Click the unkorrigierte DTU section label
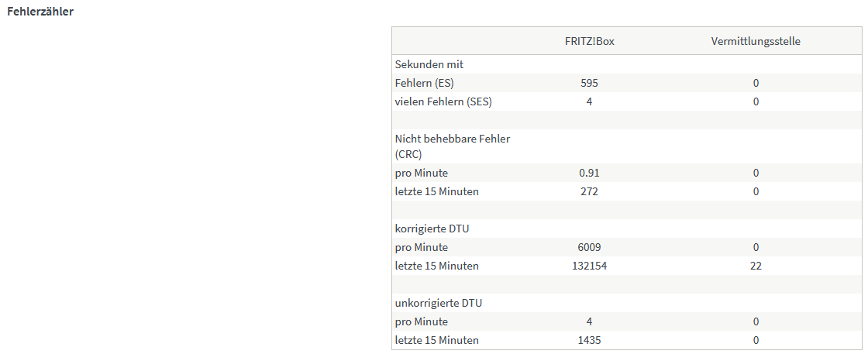Image resolution: width=868 pixels, height=354 pixels. [x=435, y=303]
